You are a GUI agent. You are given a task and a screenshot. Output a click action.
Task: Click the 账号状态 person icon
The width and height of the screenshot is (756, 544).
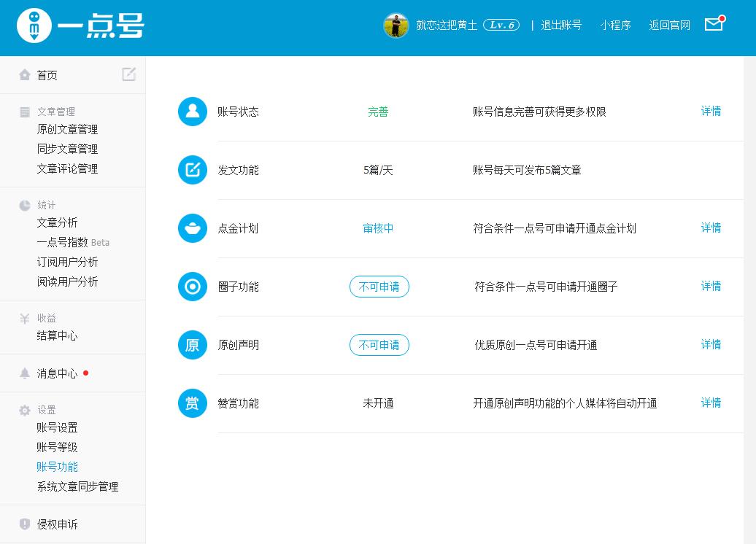click(x=192, y=112)
